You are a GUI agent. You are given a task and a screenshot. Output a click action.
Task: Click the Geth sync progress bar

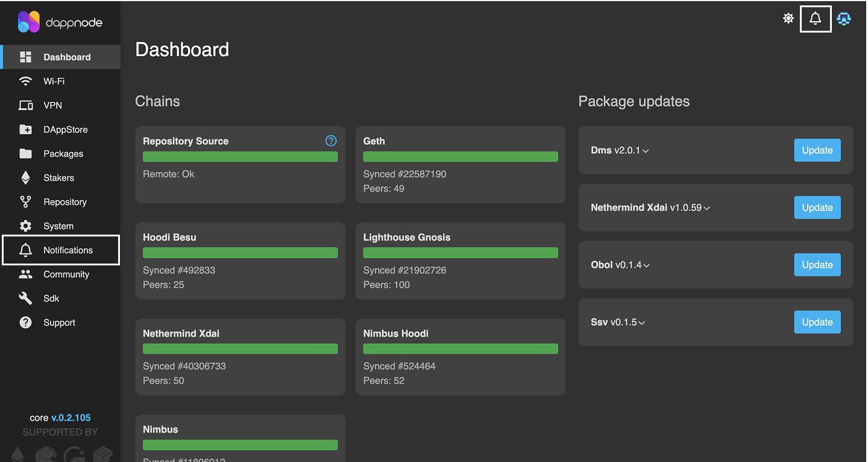tap(461, 157)
